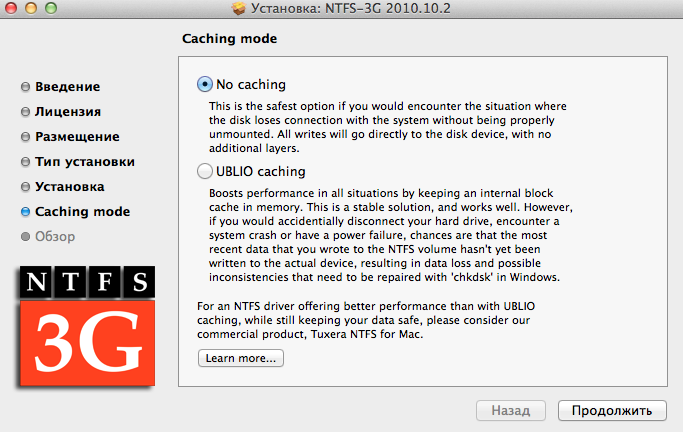683x432 pixels.
Task: Click the NTFS-3G logo image
Action: coord(87,327)
